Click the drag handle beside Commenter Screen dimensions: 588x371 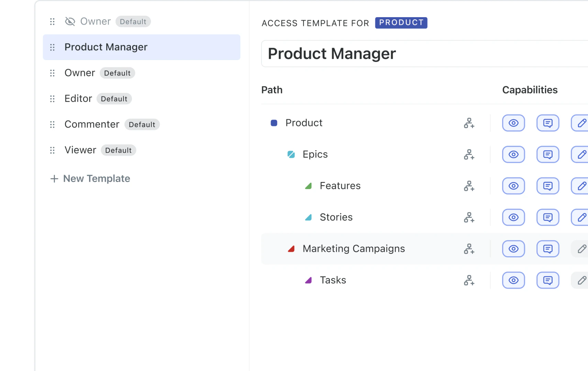[x=52, y=124]
